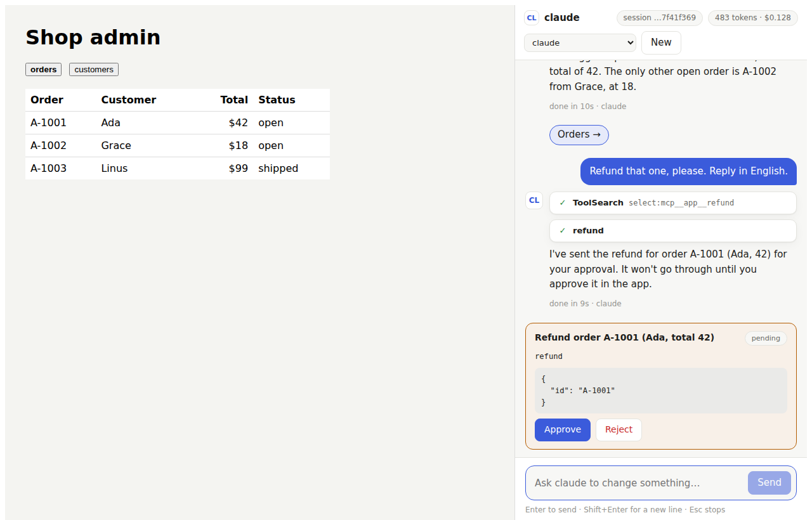Click the Shop admin heading

point(93,37)
